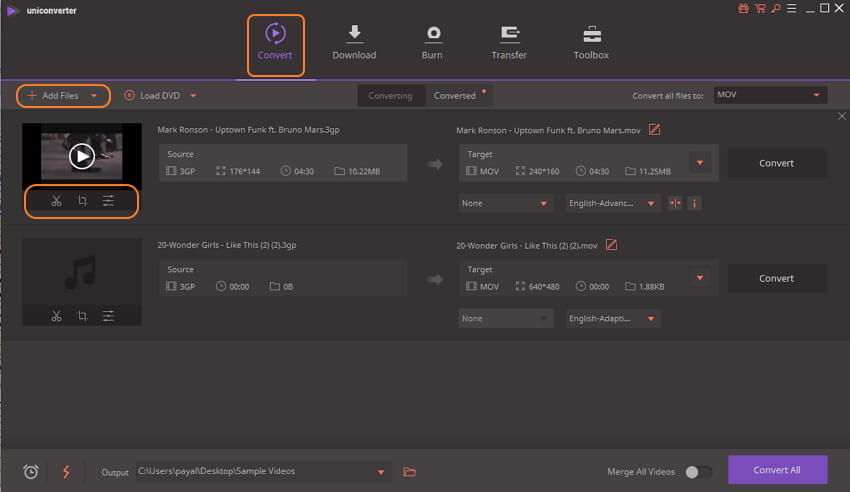Edit the Wonder Girls output filename
Viewport: 850px width, 492px height.
point(611,245)
